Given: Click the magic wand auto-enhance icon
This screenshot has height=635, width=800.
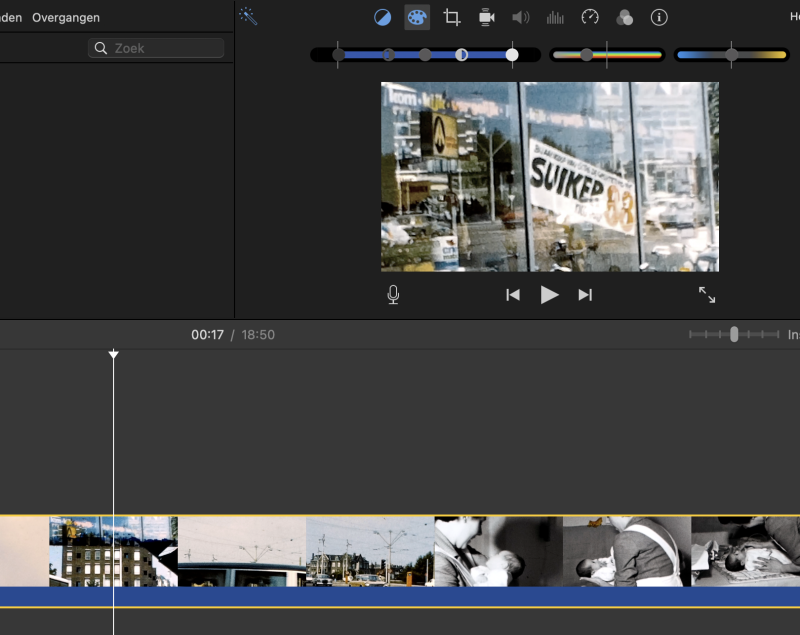Looking at the screenshot, I should tap(248, 17).
